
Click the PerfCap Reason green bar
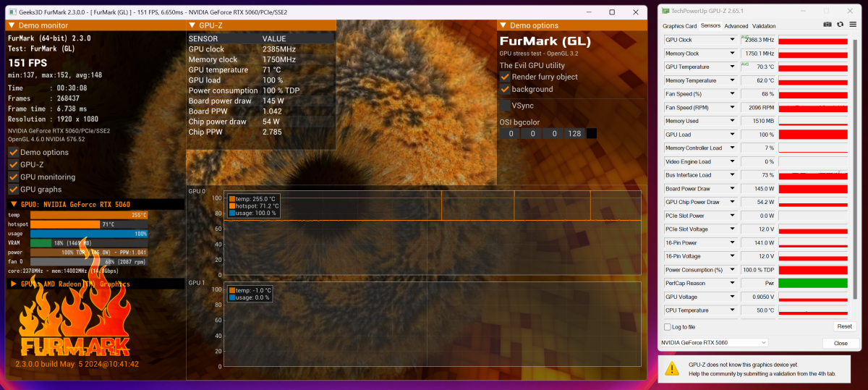[x=813, y=283]
